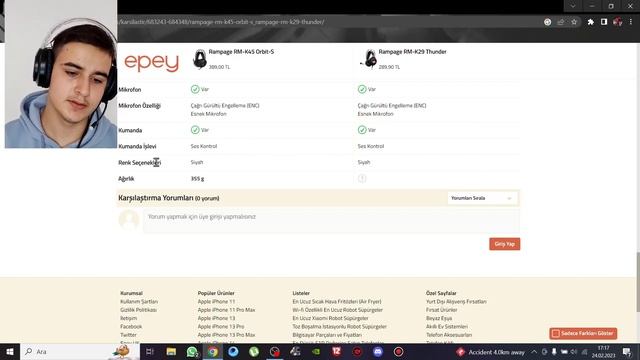Click the Google Lens icon in address bar

pos(547,22)
